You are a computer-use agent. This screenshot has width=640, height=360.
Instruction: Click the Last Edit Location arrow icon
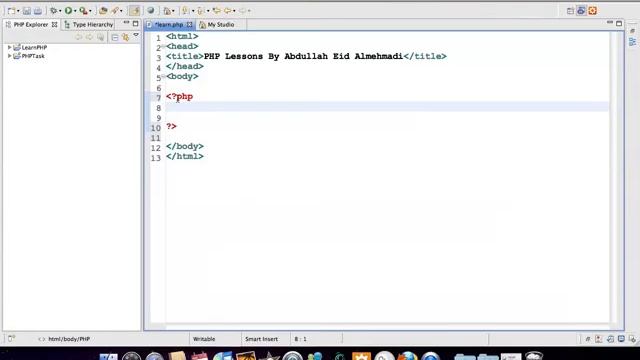217,11
